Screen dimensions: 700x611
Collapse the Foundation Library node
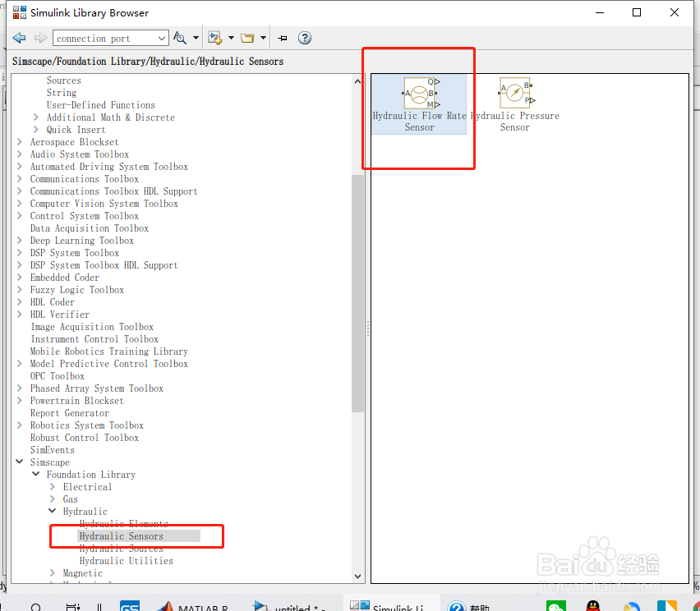(x=36, y=474)
